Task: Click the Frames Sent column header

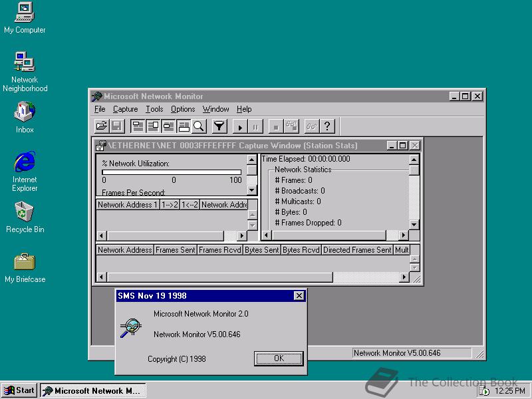Action: (x=176, y=250)
